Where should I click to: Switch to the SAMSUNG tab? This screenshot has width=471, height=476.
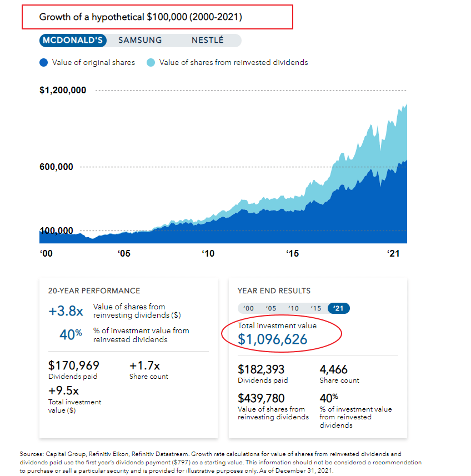[140, 41]
